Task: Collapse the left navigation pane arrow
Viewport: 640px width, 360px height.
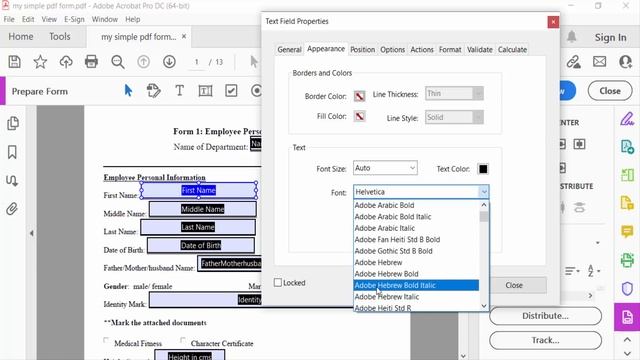Action: 31,233
